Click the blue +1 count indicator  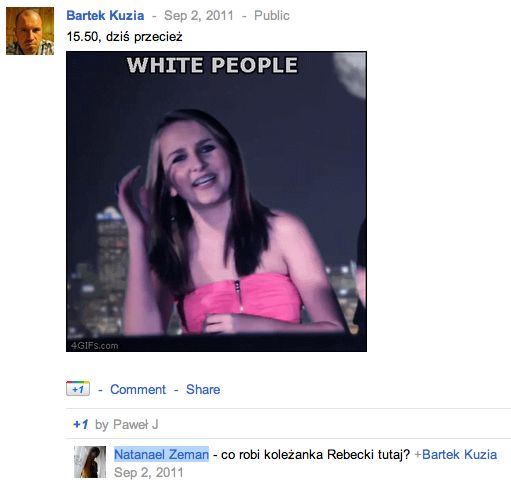pyautogui.click(x=81, y=424)
